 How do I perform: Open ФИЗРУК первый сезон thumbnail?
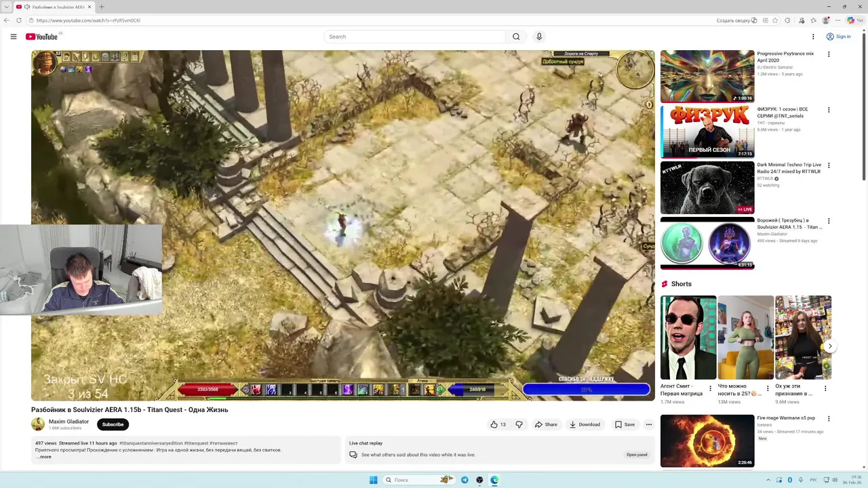pyautogui.click(x=707, y=131)
